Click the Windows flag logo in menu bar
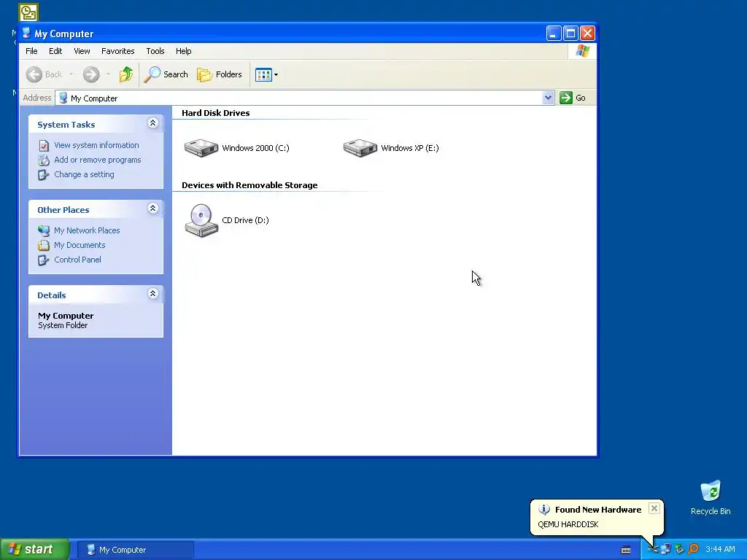Screen dimensions: 747x560 point(582,51)
